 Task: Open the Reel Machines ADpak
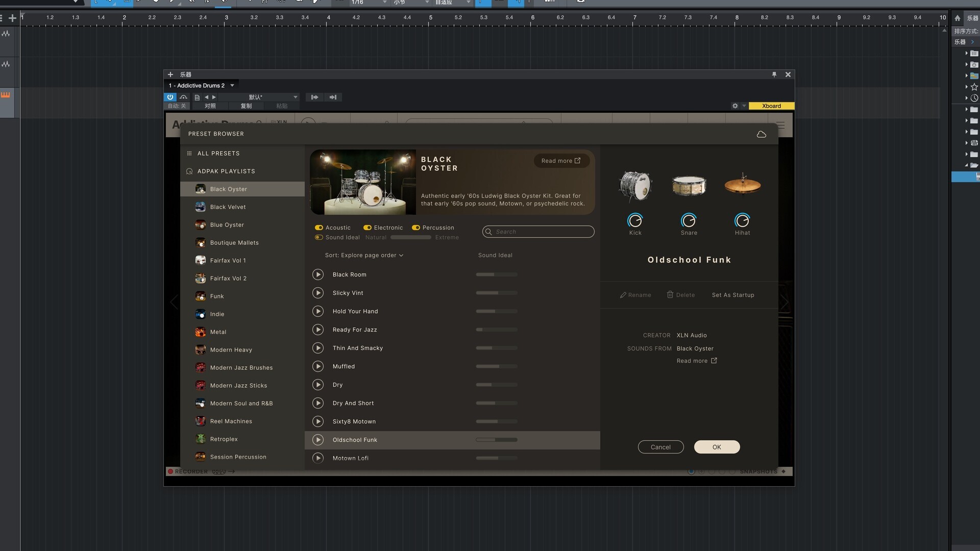pyautogui.click(x=242, y=421)
